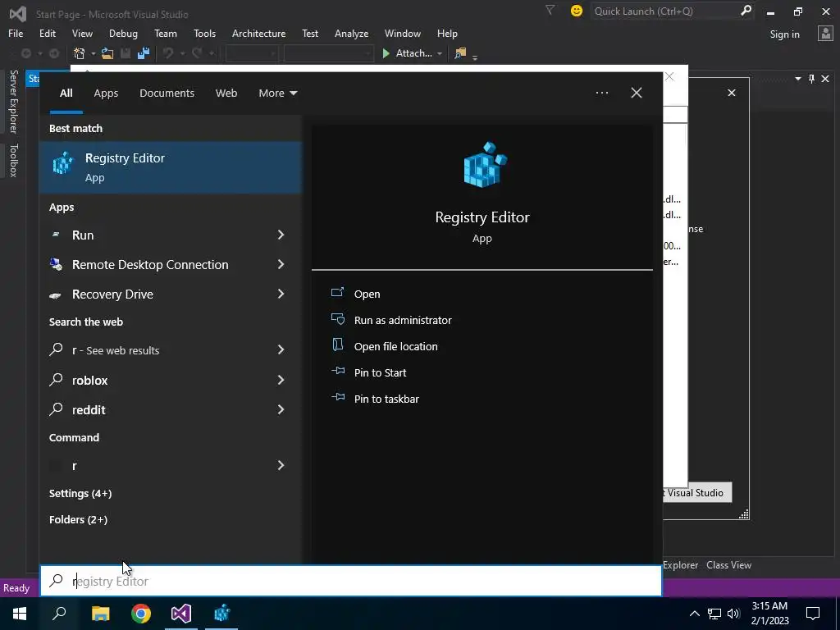This screenshot has height=630, width=840.
Task: Click the Open action icon
Action: (x=337, y=293)
